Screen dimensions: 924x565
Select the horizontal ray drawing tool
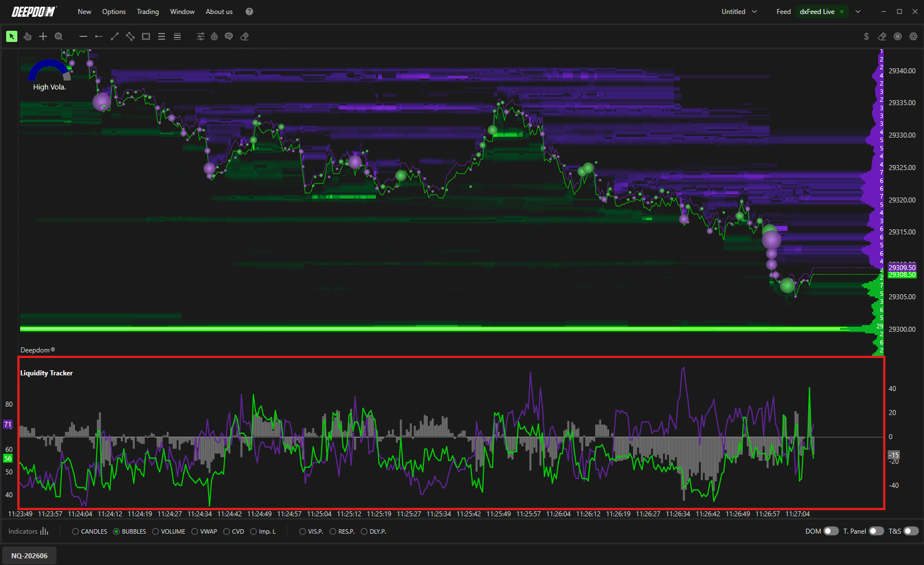coord(99,36)
